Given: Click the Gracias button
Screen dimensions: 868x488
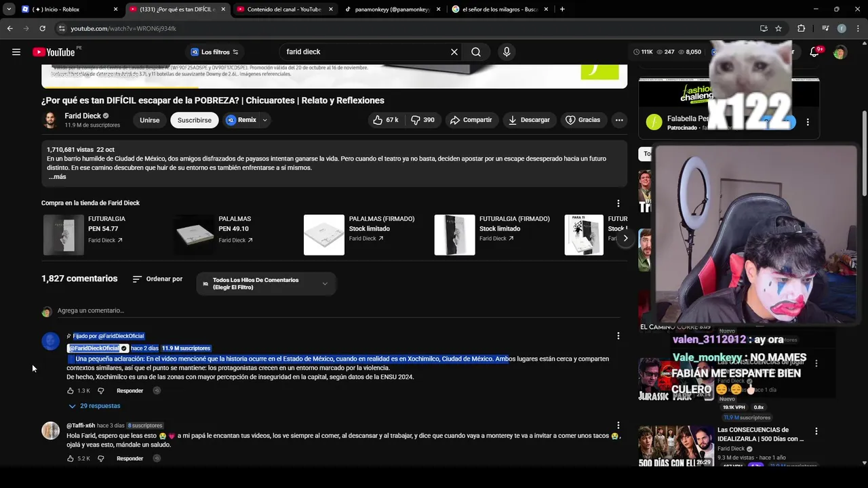Looking at the screenshot, I should tap(583, 120).
